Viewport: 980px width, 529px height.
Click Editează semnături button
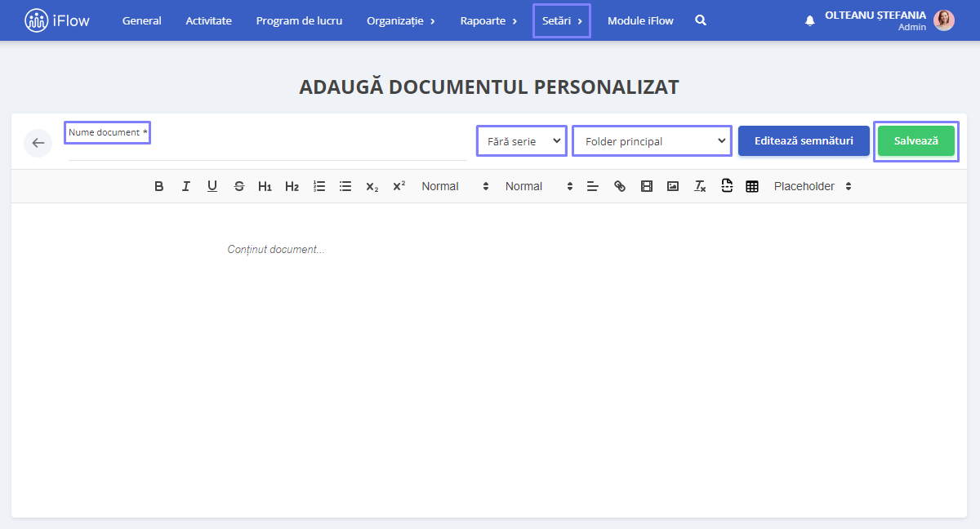[804, 141]
